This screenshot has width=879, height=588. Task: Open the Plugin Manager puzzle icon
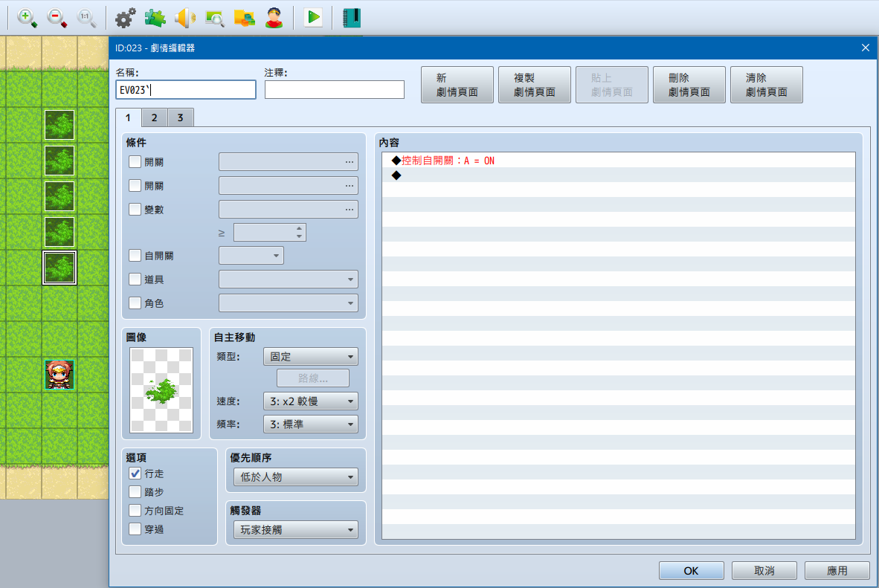pyautogui.click(x=155, y=18)
